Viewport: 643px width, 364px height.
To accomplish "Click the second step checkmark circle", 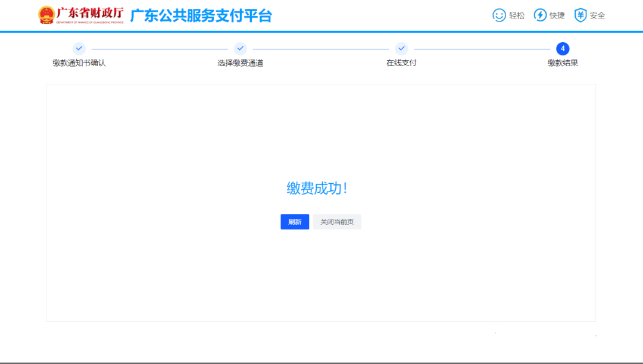I will tap(241, 49).
